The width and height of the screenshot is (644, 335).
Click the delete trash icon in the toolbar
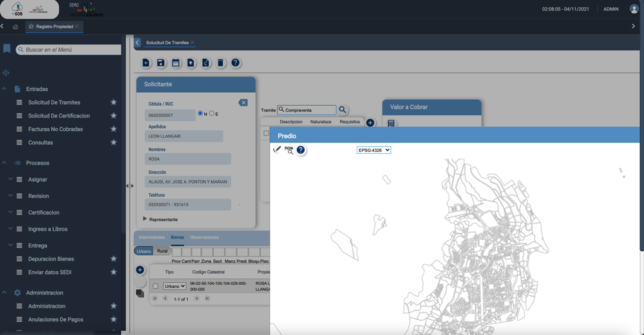[x=220, y=62]
